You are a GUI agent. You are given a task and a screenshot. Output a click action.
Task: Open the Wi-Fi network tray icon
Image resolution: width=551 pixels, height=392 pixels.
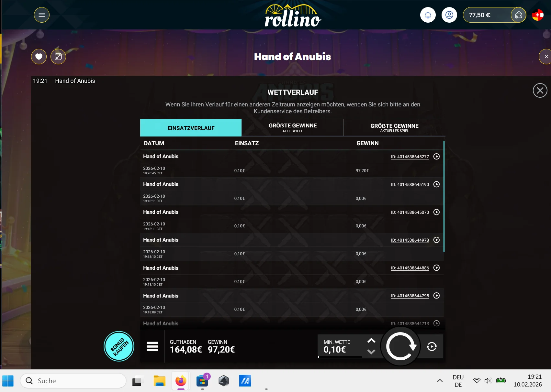click(x=477, y=381)
